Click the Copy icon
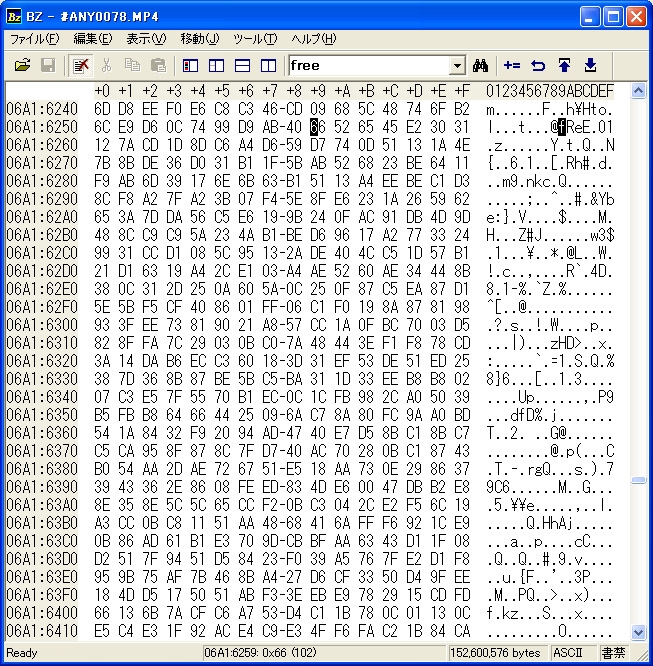The height and width of the screenshot is (666, 653). (x=132, y=65)
